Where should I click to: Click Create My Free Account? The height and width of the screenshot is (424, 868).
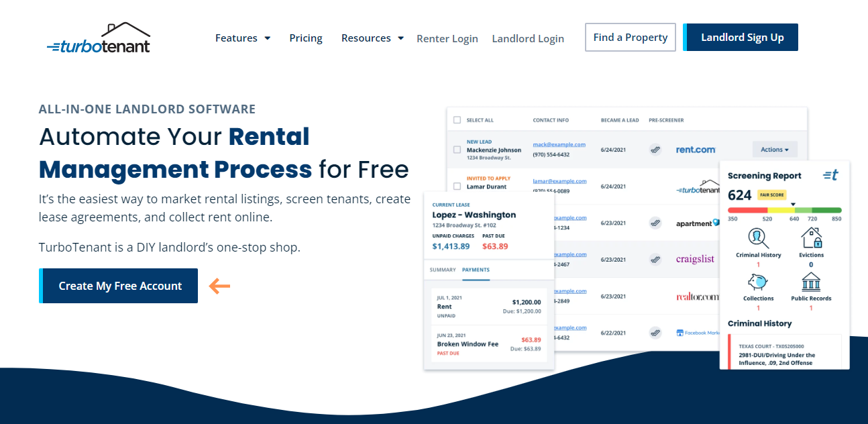point(119,286)
